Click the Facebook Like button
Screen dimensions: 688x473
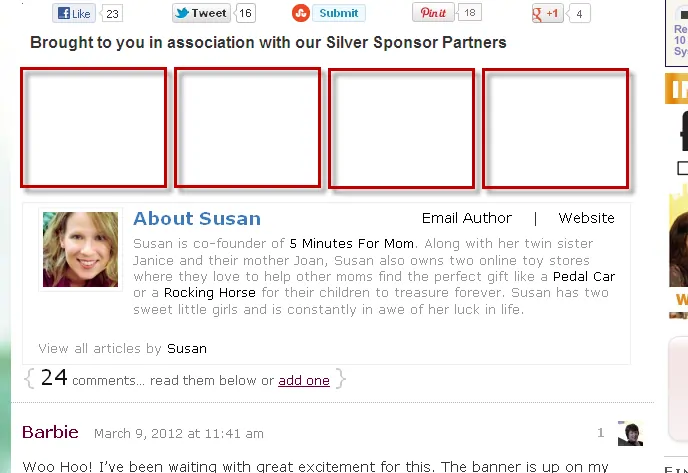pos(74,13)
